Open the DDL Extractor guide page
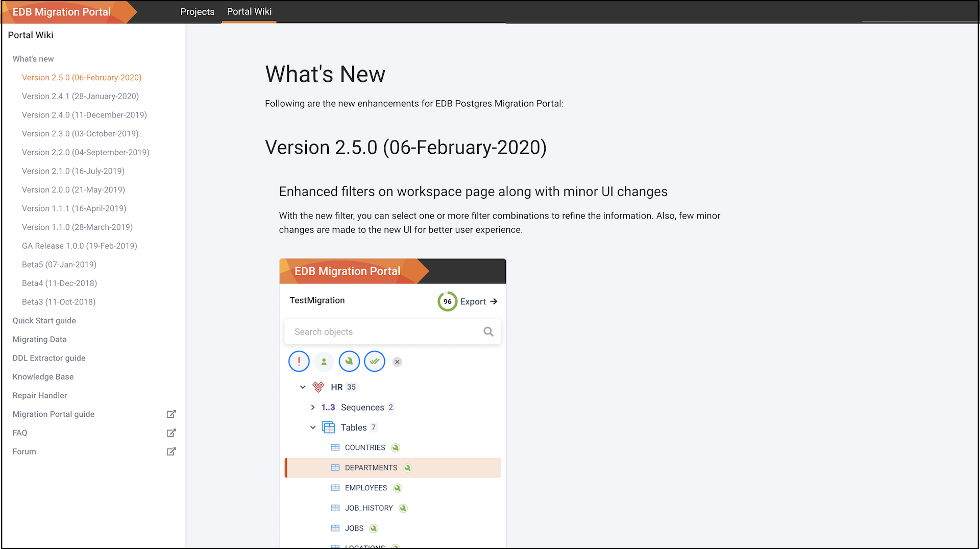The width and height of the screenshot is (980, 549). click(x=49, y=359)
